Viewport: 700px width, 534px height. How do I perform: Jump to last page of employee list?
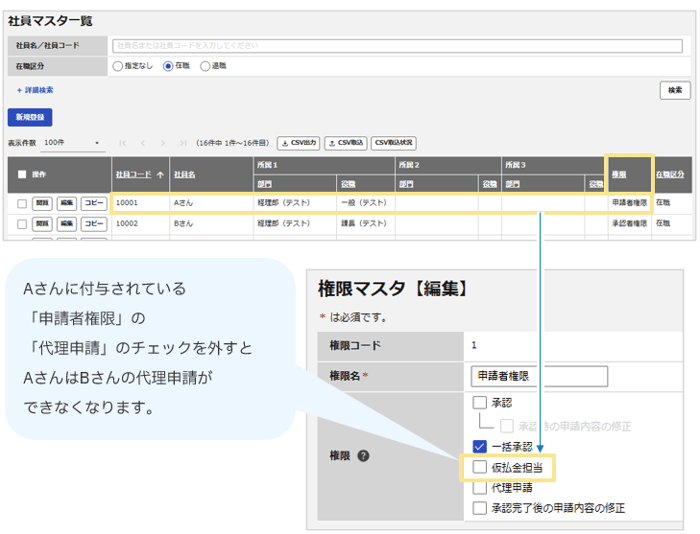[x=183, y=143]
